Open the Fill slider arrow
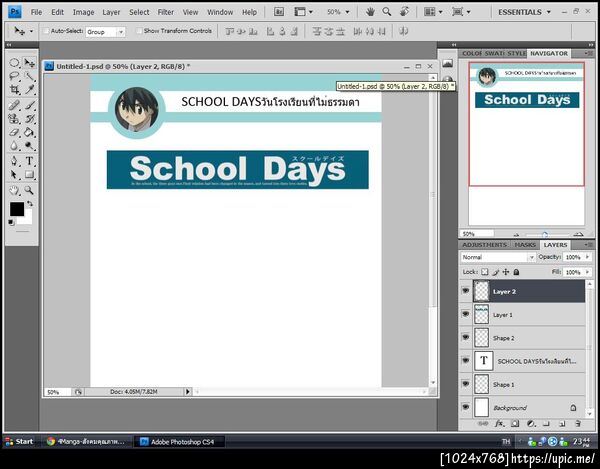 click(x=587, y=272)
